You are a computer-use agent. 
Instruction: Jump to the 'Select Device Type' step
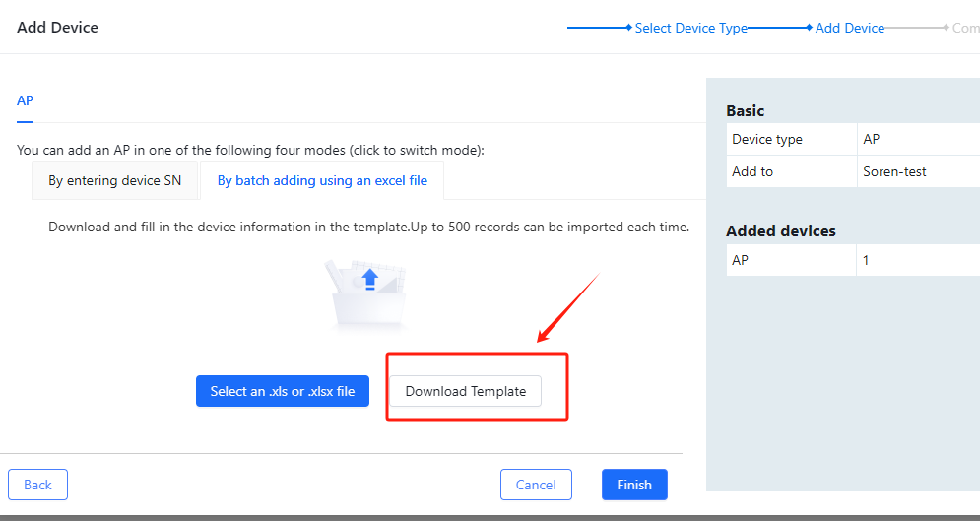pos(690,28)
